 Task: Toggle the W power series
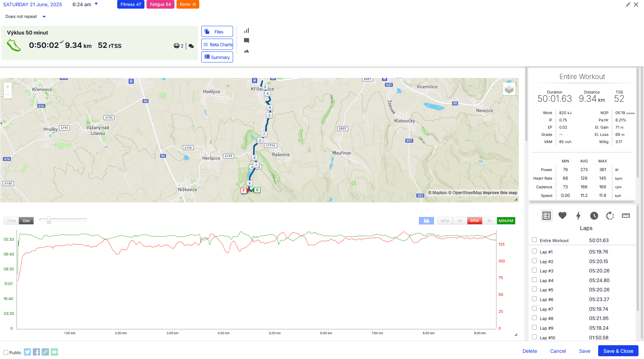pyautogui.click(x=489, y=221)
